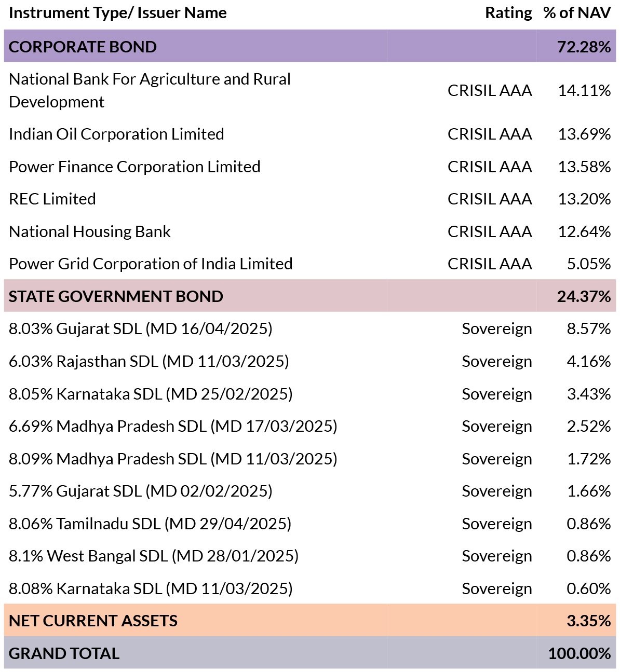Click Power Finance Corporation Limited name
The width and height of the screenshot is (620, 672).
click(134, 167)
